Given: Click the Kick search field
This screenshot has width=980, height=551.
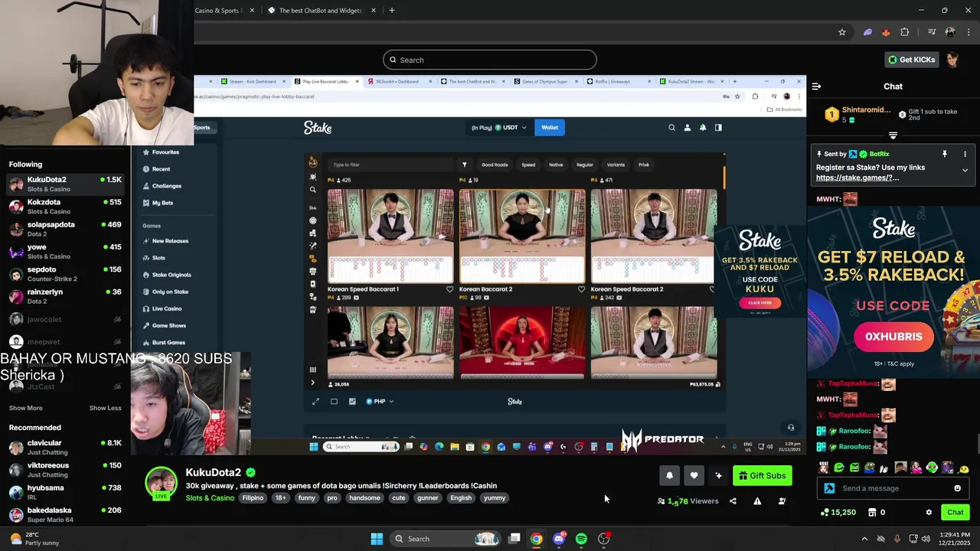Looking at the screenshot, I should click(490, 60).
